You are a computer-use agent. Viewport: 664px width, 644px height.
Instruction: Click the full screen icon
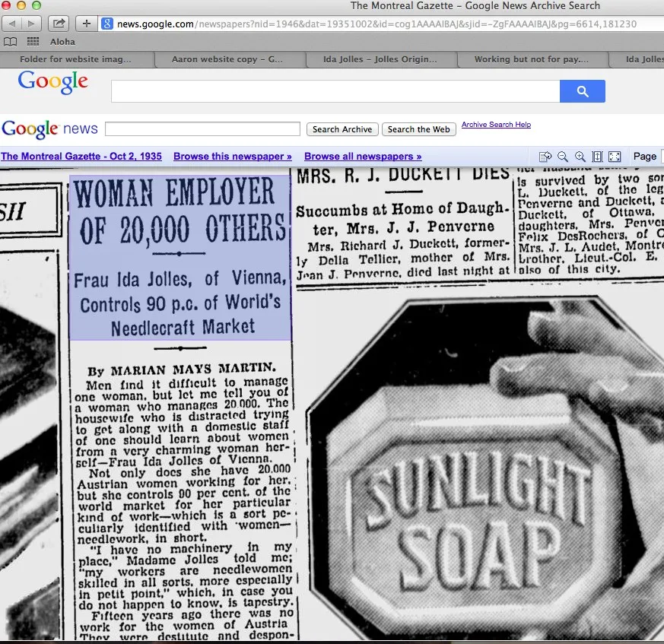615,157
